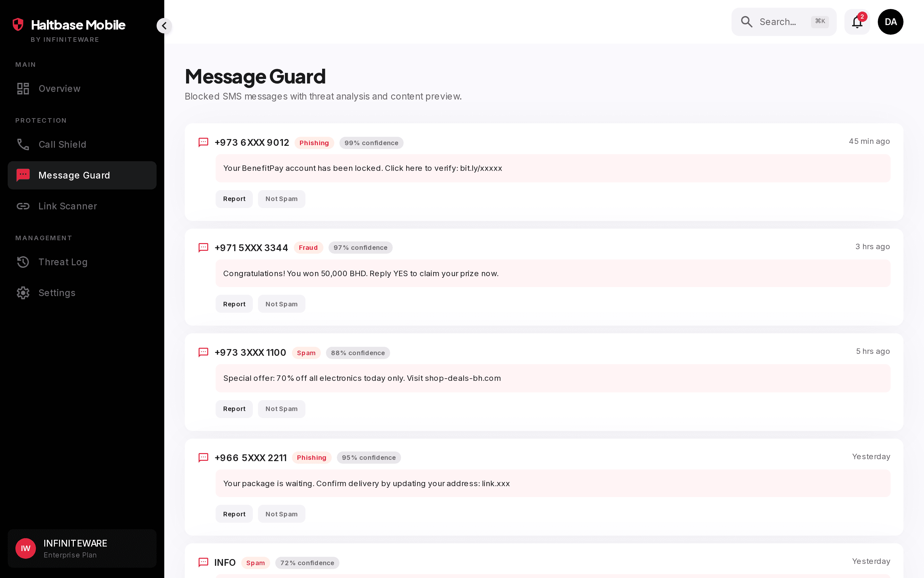The image size is (924, 578).
Task: Click the INFINITEWARE Enterprise Plan account card
Action: click(82, 548)
